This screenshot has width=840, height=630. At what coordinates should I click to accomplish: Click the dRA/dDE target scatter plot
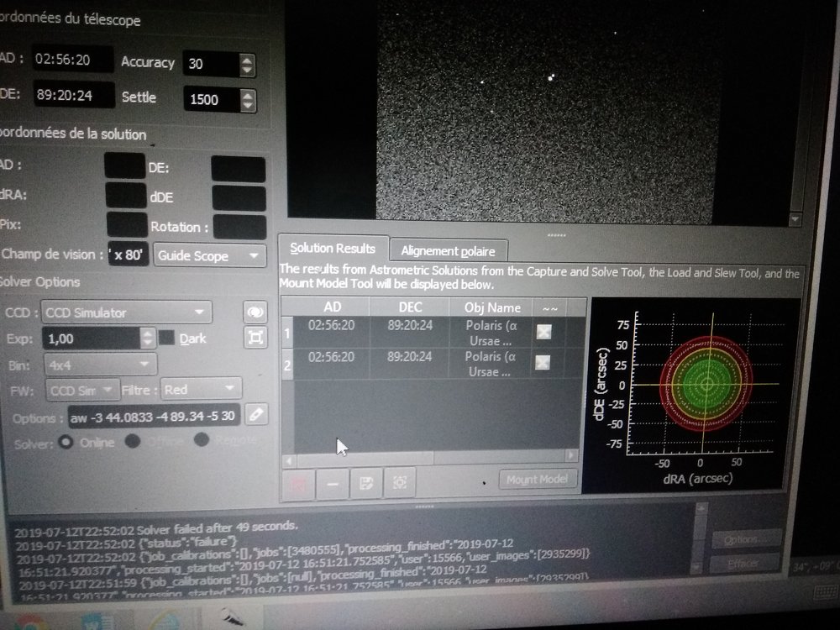coord(691,396)
